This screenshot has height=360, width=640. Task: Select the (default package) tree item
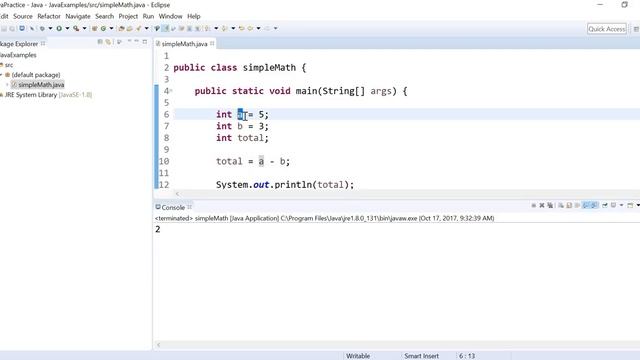click(36, 75)
